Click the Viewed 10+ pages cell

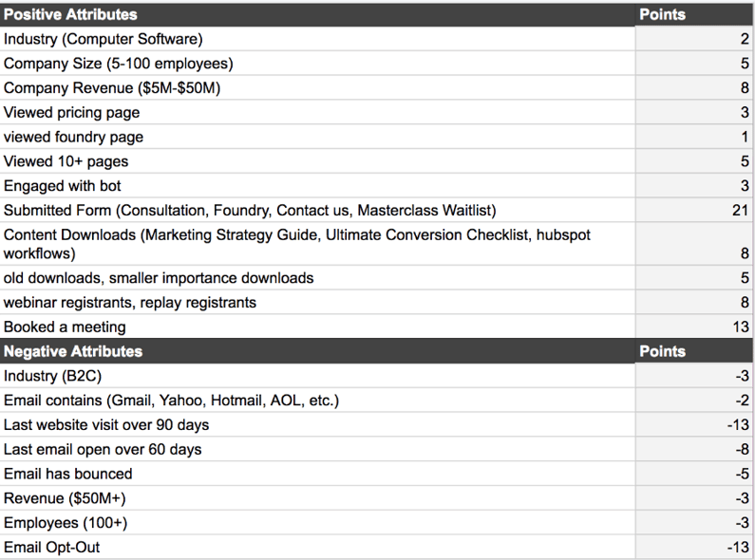coord(317,161)
